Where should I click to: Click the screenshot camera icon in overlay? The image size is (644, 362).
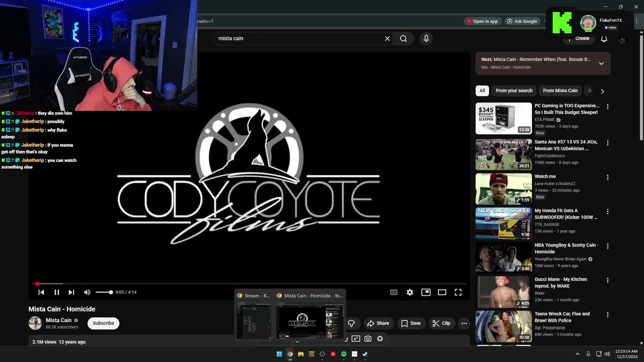tap(368, 339)
